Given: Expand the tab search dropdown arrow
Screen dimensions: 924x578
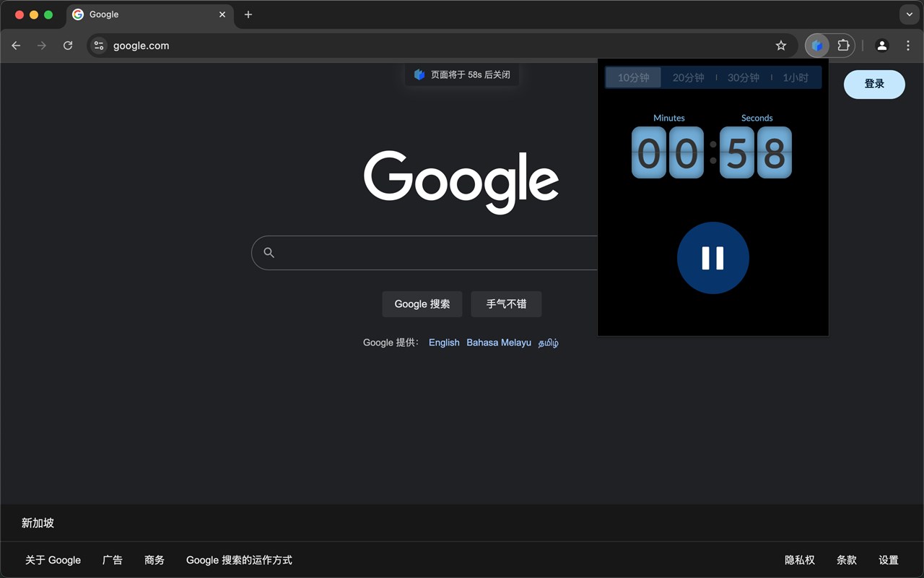Looking at the screenshot, I should [x=909, y=14].
